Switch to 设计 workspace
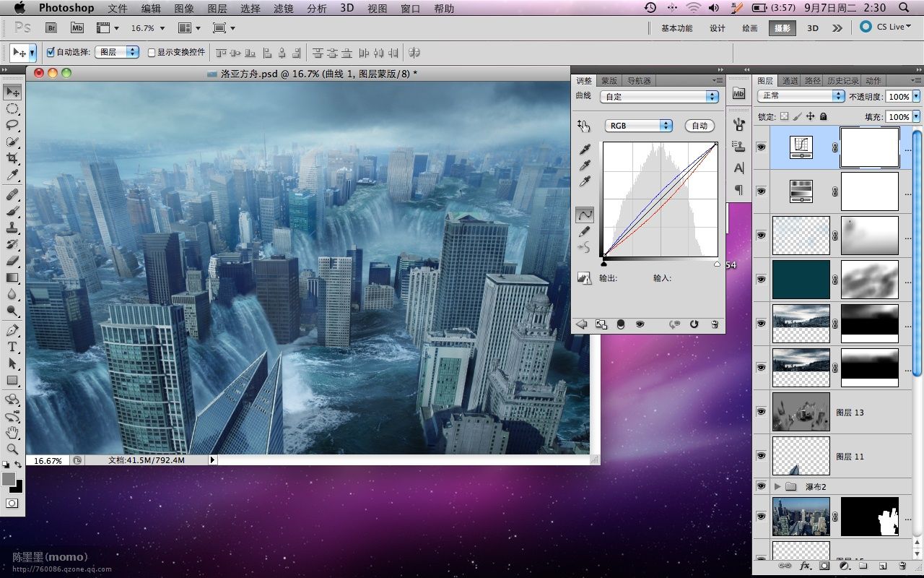This screenshot has width=924, height=578. click(717, 28)
